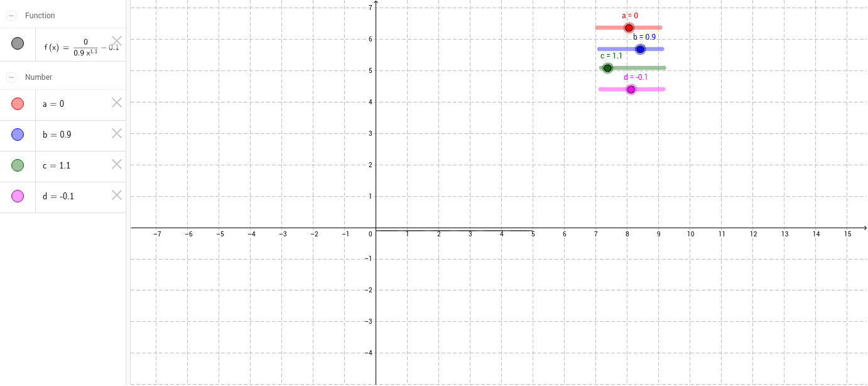The width and height of the screenshot is (868, 386).
Task: Click the red slider a handle
Action: point(629,28)
